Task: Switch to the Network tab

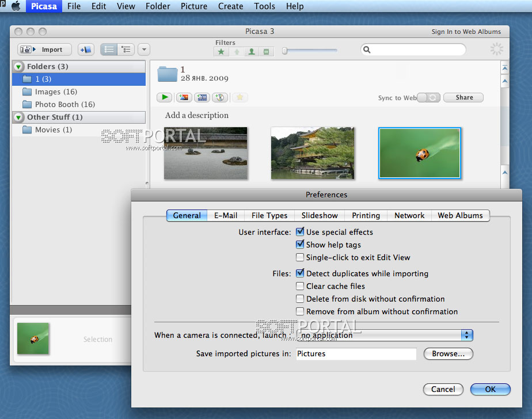Action: [409, 215]
